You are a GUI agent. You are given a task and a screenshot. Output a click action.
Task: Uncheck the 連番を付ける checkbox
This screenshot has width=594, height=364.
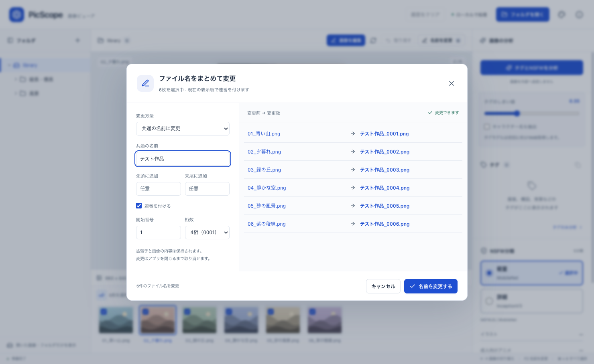[x=139, y=206]
